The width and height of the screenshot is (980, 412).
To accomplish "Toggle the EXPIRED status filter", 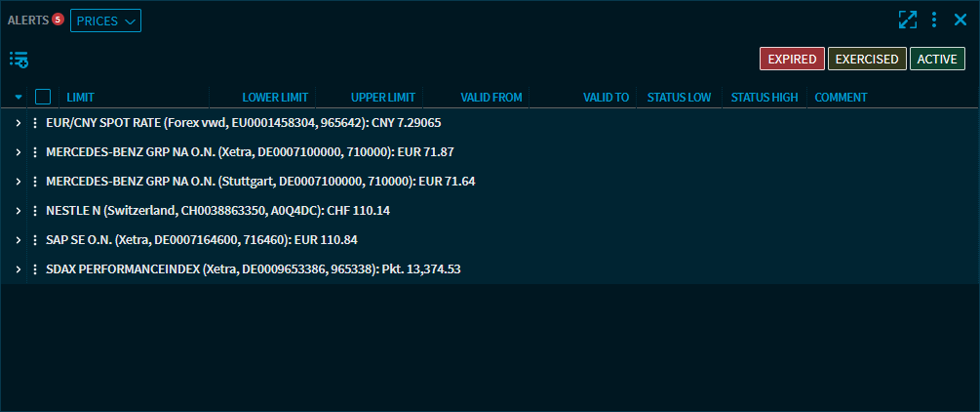I will [792, 60].
